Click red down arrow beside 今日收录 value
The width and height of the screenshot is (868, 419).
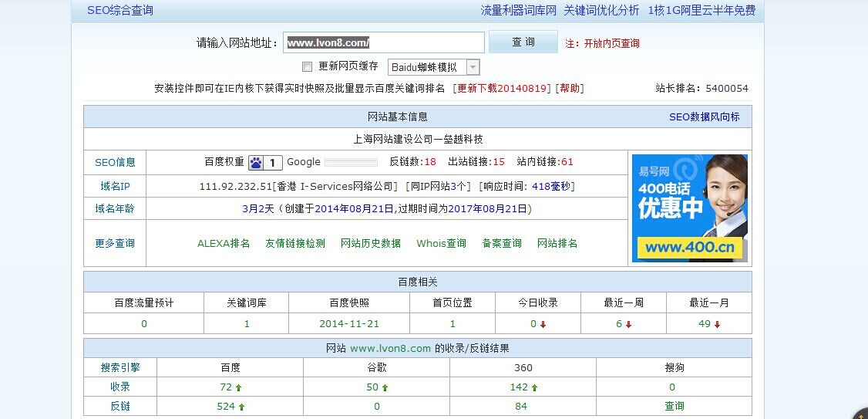(x=543, y=325)
